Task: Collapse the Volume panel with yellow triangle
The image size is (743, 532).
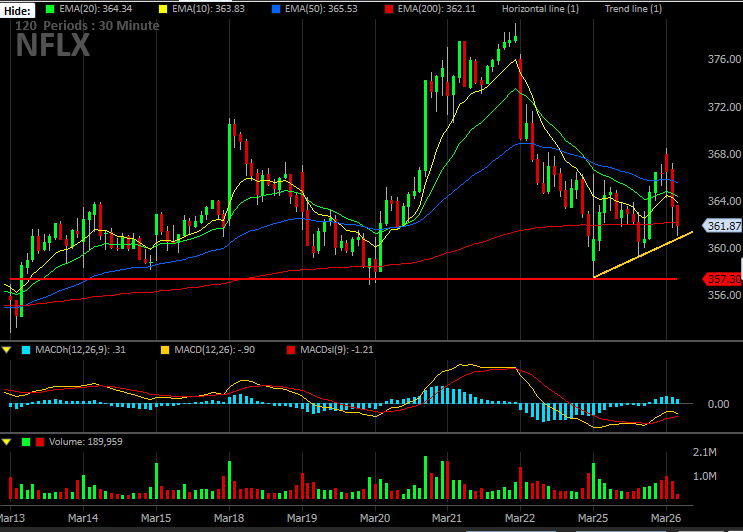Action: click(x=7, y=442)
